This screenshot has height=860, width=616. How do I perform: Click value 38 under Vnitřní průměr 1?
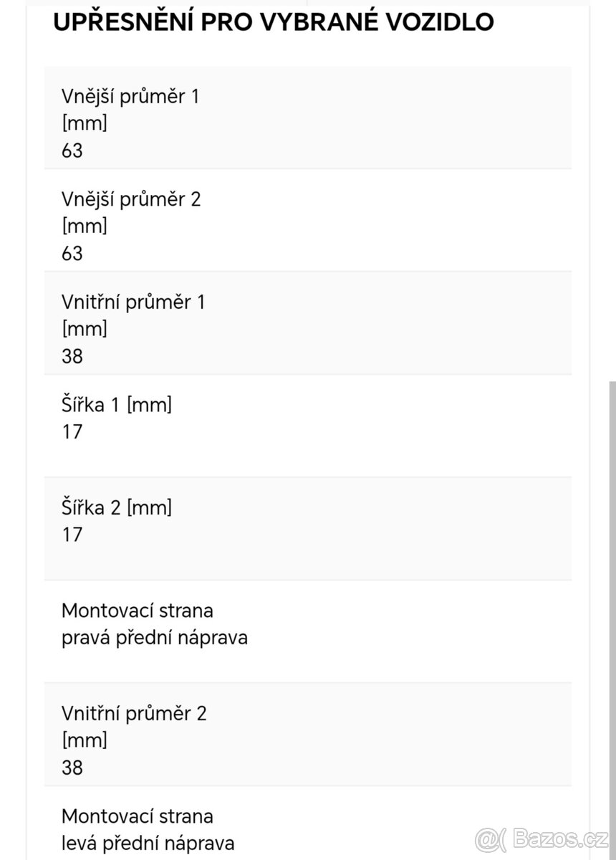[x=72, y=356]
